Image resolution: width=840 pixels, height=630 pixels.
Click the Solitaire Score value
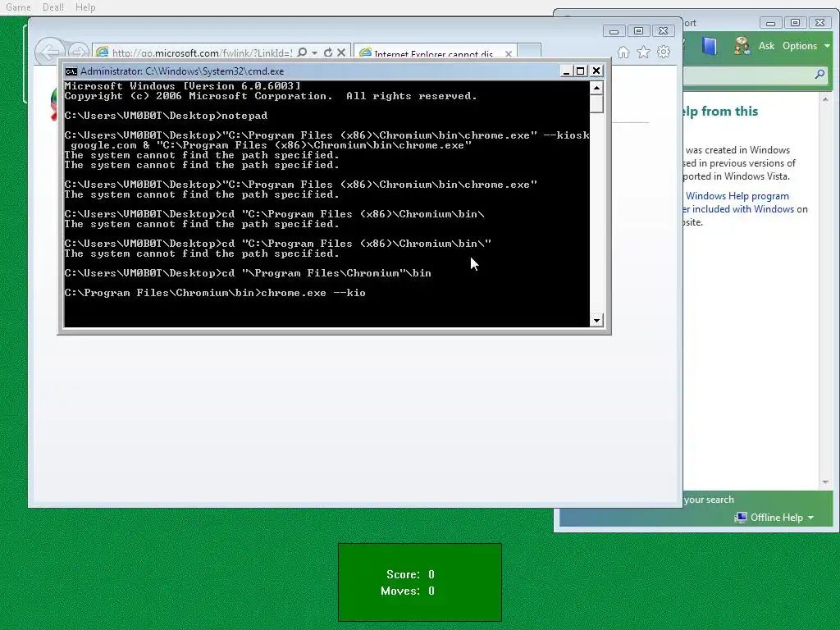pos(431,575)
